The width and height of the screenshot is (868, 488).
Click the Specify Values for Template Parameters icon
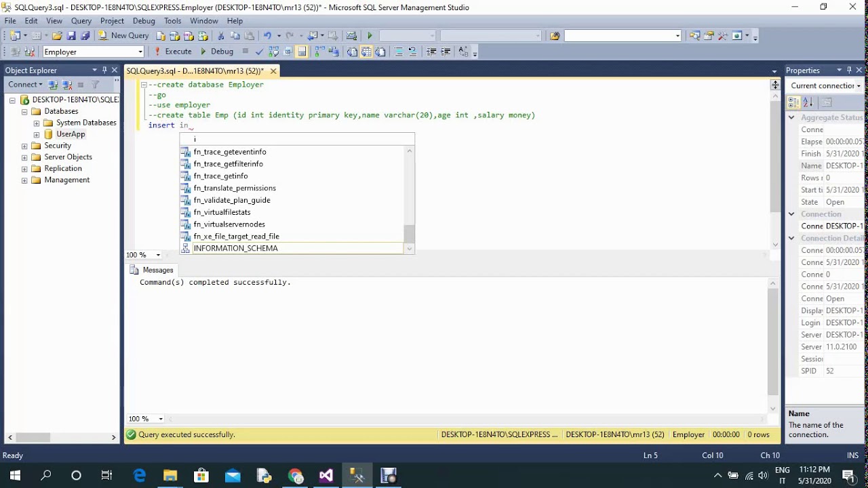[463, 52]
